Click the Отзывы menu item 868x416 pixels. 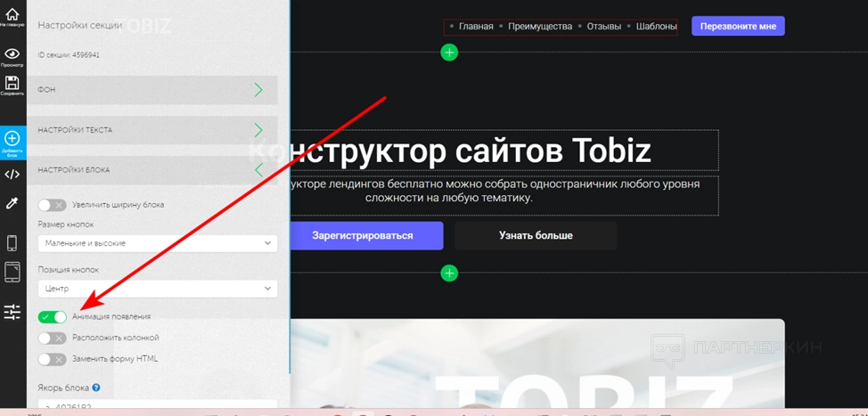click(604, 26)
